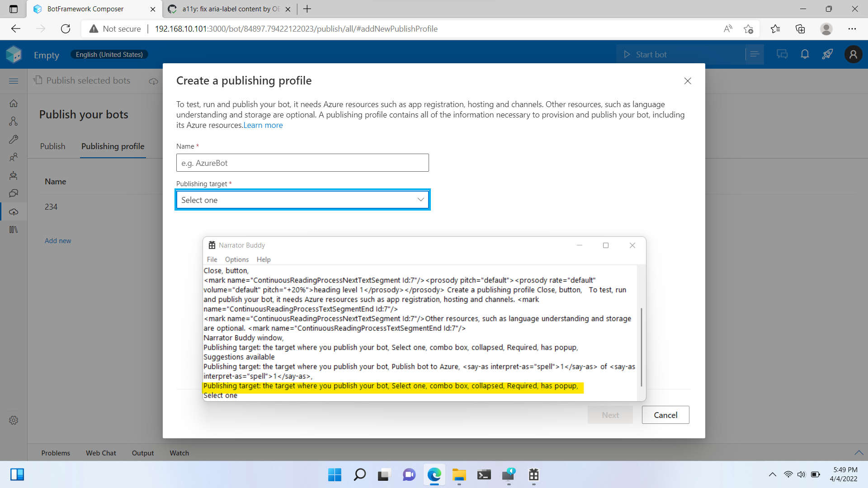Viewport: 868px width, 488px height.
Task: Toggle the hamburger navigation menu
Action: pyautogui.click(x=14, y=81)
